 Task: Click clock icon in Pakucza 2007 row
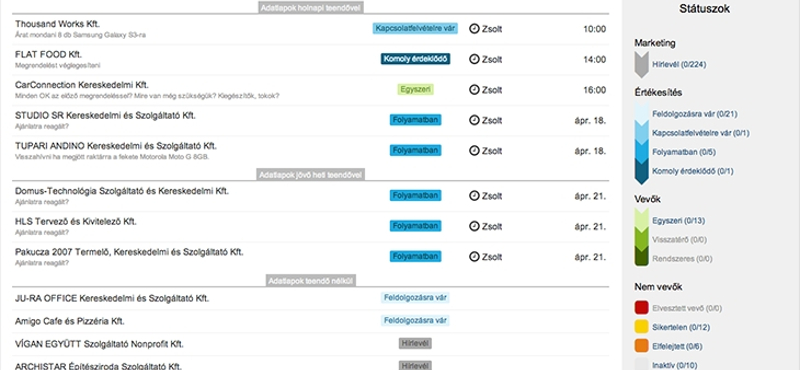click(474, 257)
